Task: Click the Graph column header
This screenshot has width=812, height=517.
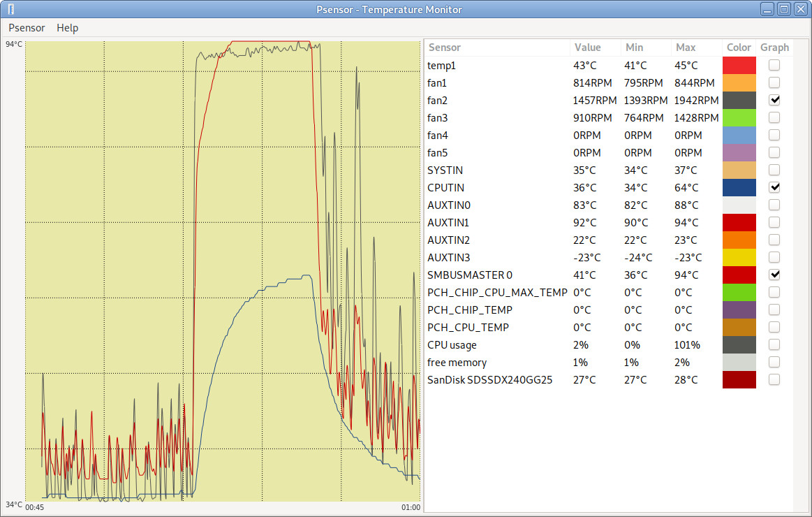Action: point(775,48)
